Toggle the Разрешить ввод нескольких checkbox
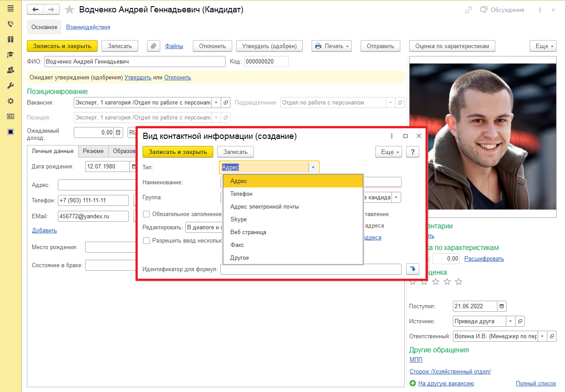 click(146, 241)
